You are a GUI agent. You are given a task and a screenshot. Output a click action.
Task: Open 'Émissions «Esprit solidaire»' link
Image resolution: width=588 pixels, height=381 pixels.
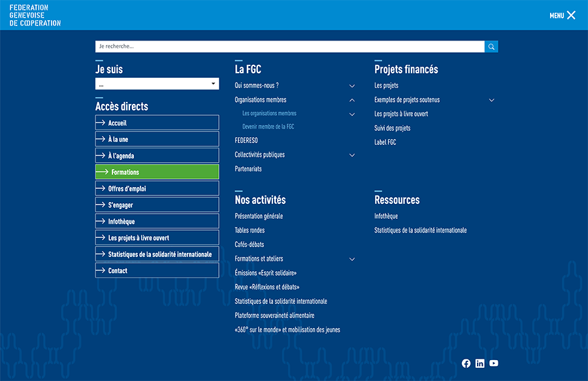[x=265, y=273]
